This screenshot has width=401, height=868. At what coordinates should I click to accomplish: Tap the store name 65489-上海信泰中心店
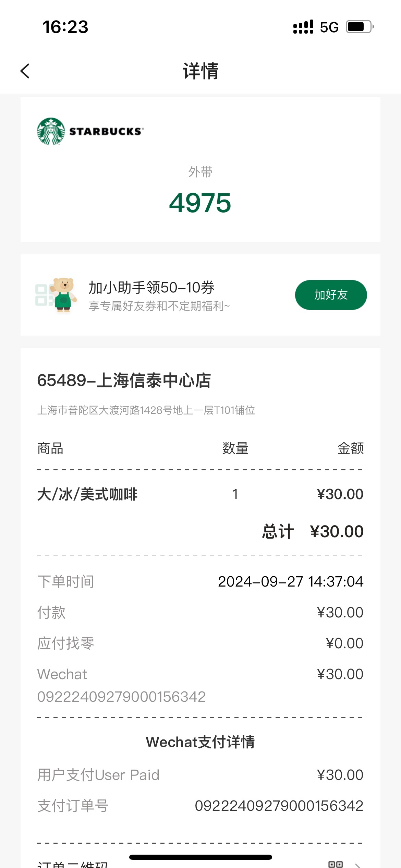click(x=124, y=381)
